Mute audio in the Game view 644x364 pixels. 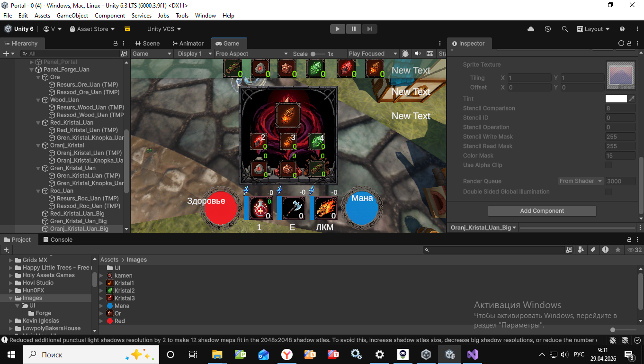418,54
